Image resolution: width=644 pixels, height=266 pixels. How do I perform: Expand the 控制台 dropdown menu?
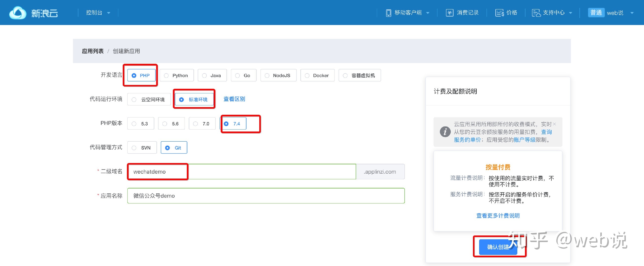[98, 13]
